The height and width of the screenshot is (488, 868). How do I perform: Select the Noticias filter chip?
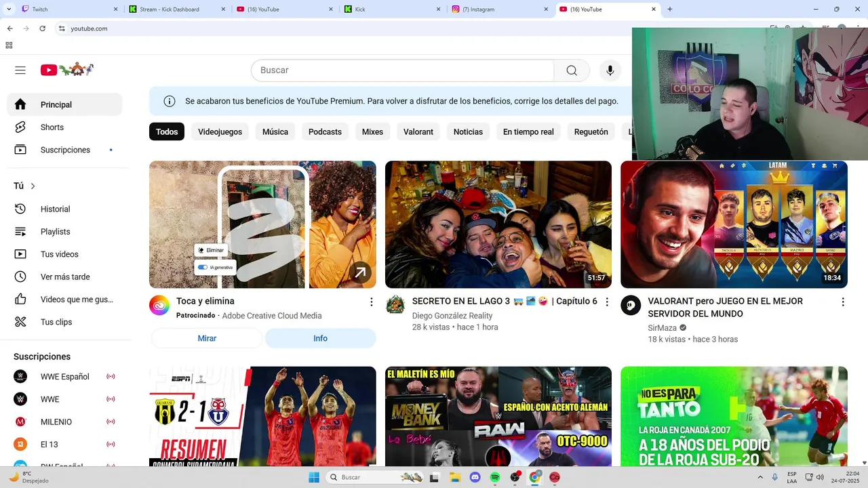pyautogui.click(x=468, y=131)
